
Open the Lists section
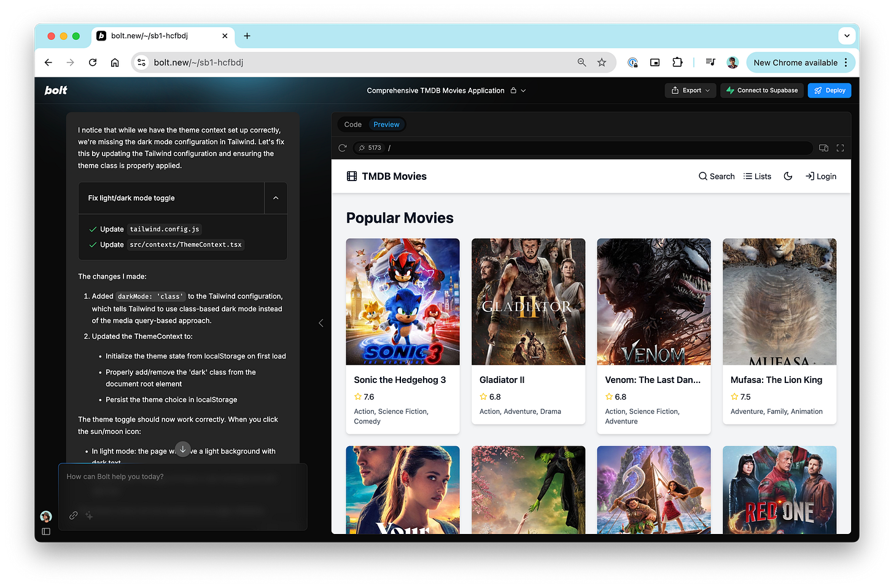coord(757,176)
